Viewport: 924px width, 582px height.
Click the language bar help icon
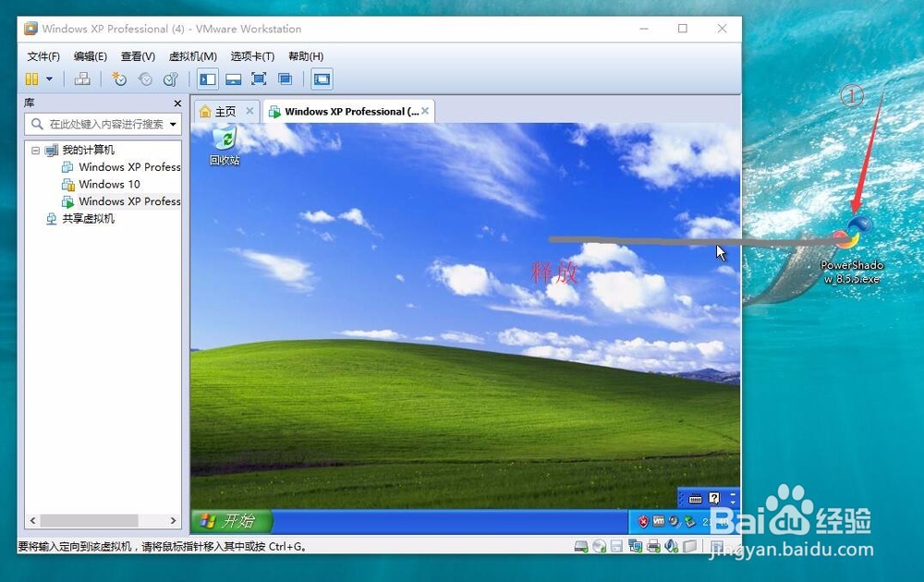(x=714, y=498)
